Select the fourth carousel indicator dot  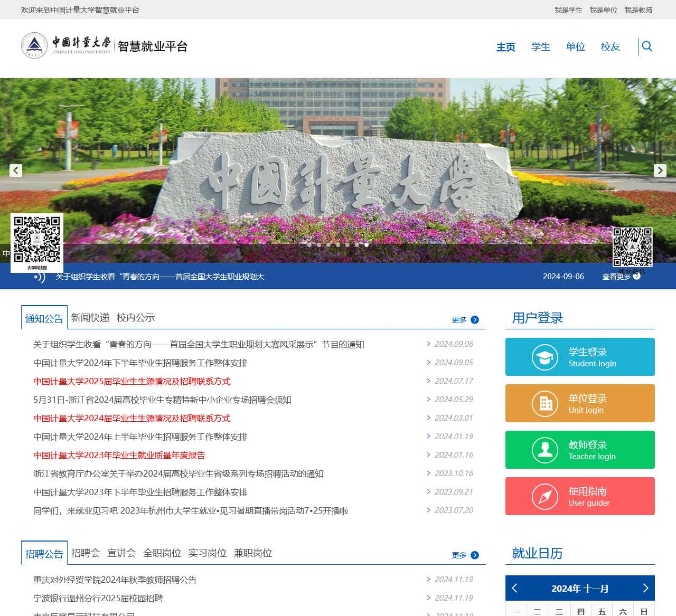pyautogui.click(x=338, y=245)
